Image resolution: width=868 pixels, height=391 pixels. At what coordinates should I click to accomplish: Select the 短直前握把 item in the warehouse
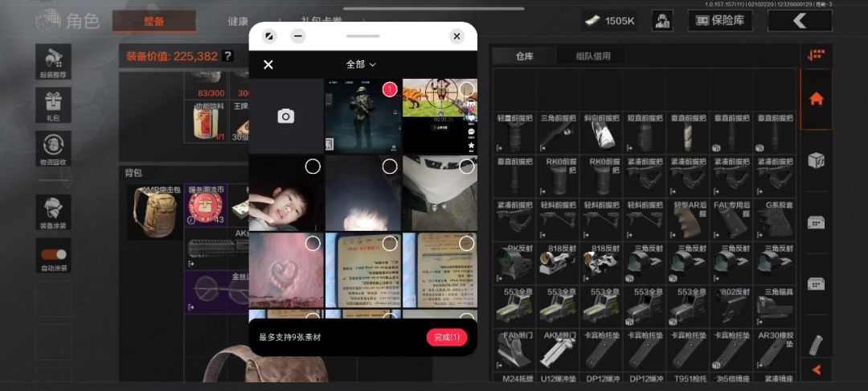coord(645,133)
